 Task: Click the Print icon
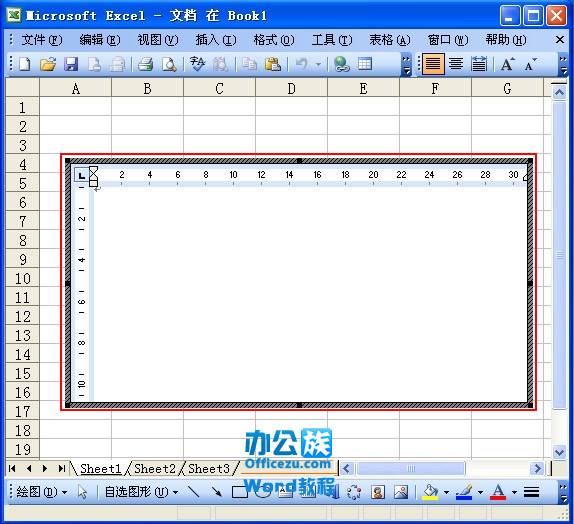pos(146,64)
